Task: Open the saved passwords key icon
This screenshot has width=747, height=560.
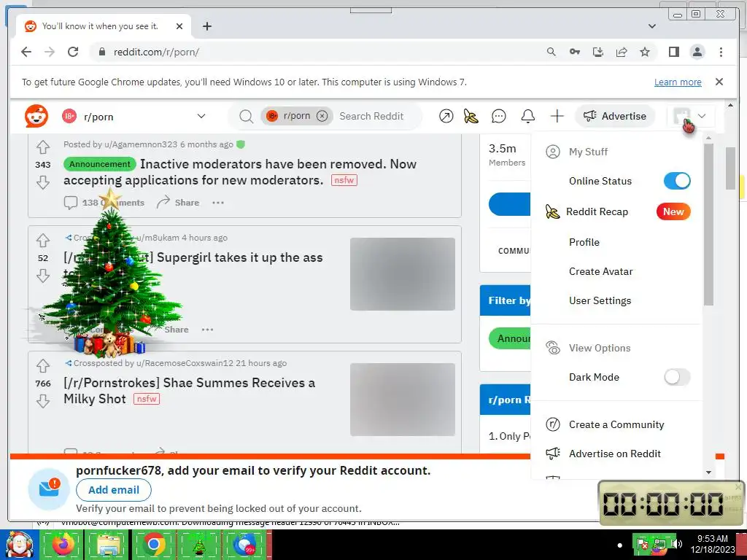Action: coord(575,52)
